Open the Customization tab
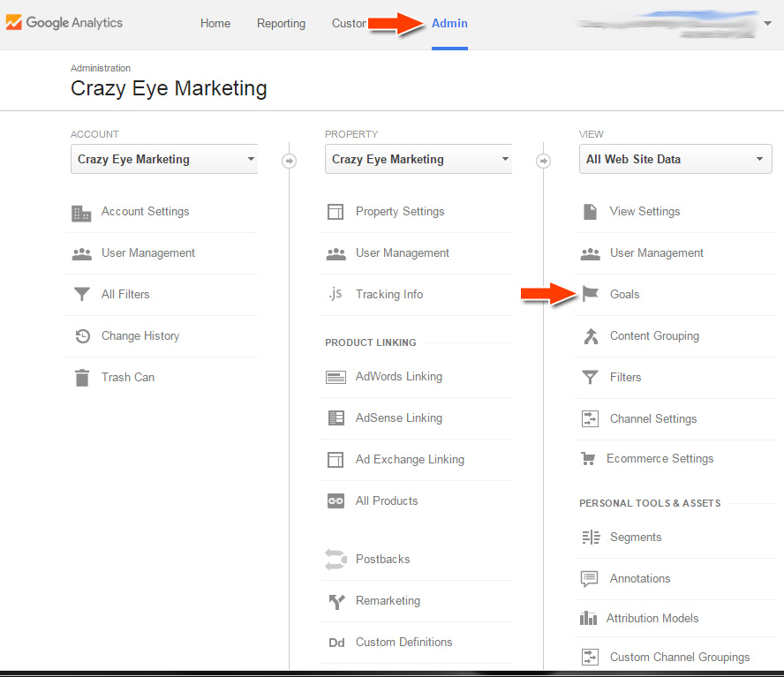Screen dimensions: 784x677 pyautogui.click(x=349, y=23)
